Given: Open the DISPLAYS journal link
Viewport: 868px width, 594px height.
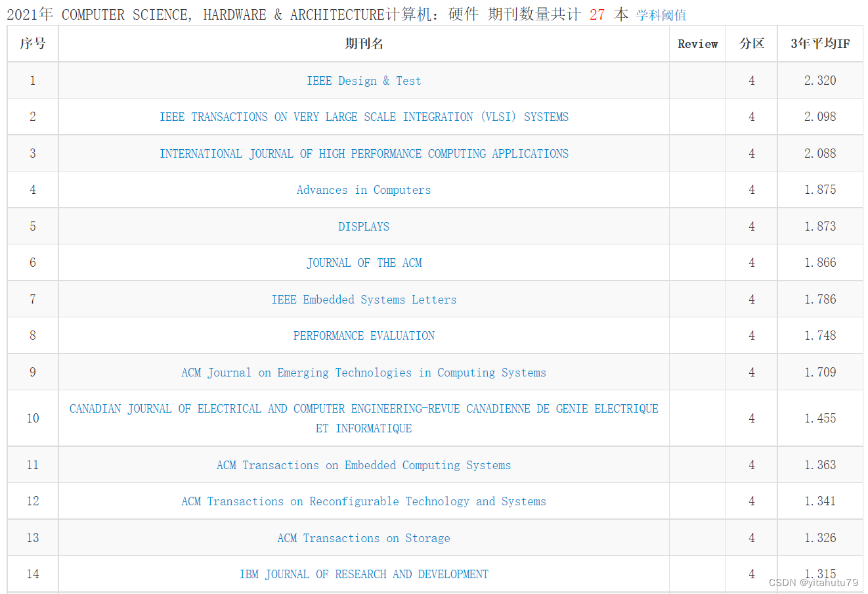Looking at the screenshot, I should (364, 227).
